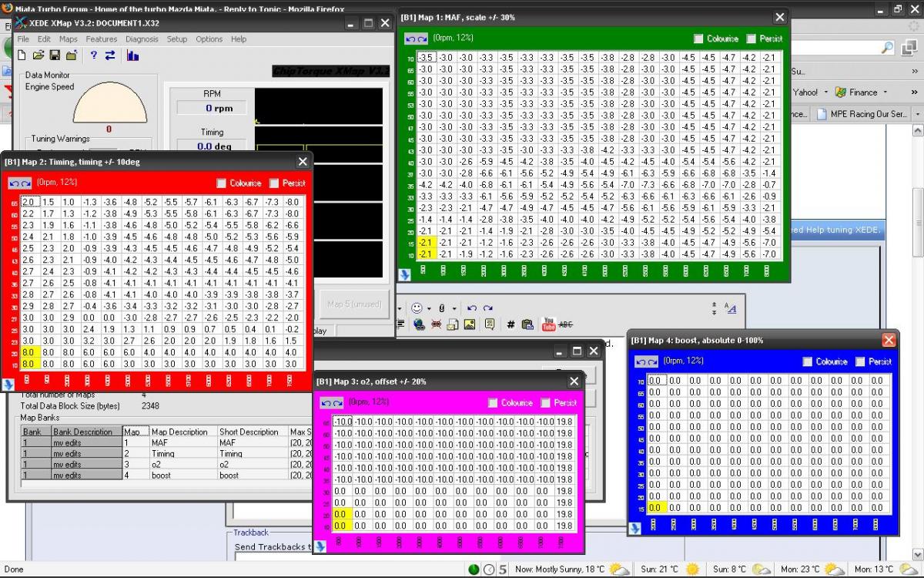Click the blue question mark help icon
The width and height of the screenshot is (924, 578).
click(93, 55)
